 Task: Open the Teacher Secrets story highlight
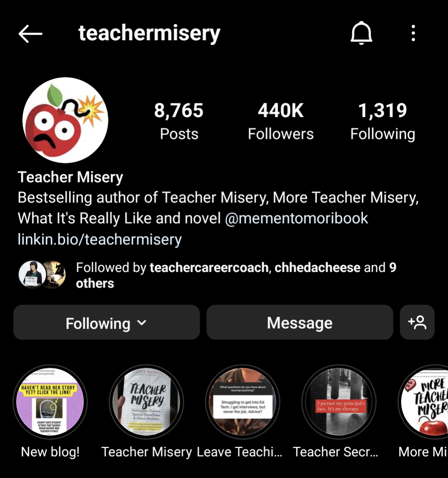pyautogui.click(x=339, y=402)
